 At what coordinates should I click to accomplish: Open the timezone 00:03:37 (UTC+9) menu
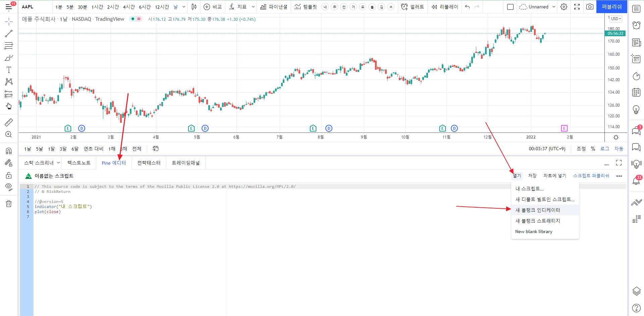click(547, 149)
